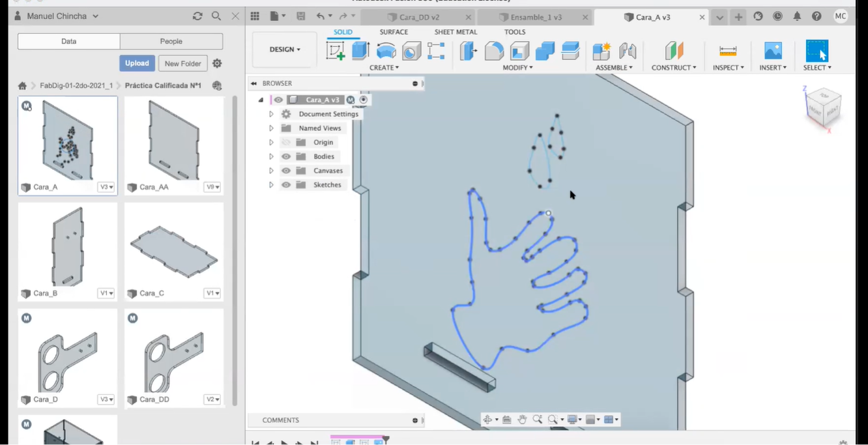Select the Combine tool
868x445 pixels.
pos(545,51)
